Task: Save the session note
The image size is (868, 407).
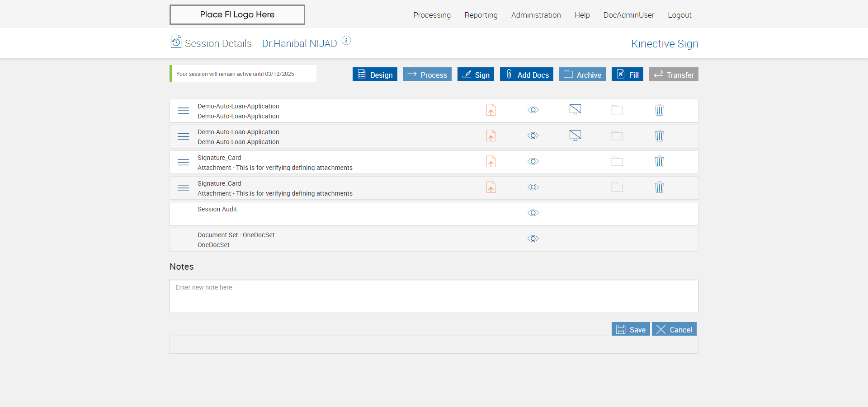Action: 631,329
